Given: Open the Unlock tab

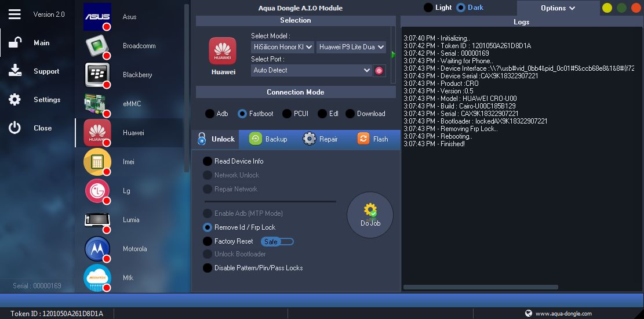Looking at the screenshot, I should tap(216, 139).
